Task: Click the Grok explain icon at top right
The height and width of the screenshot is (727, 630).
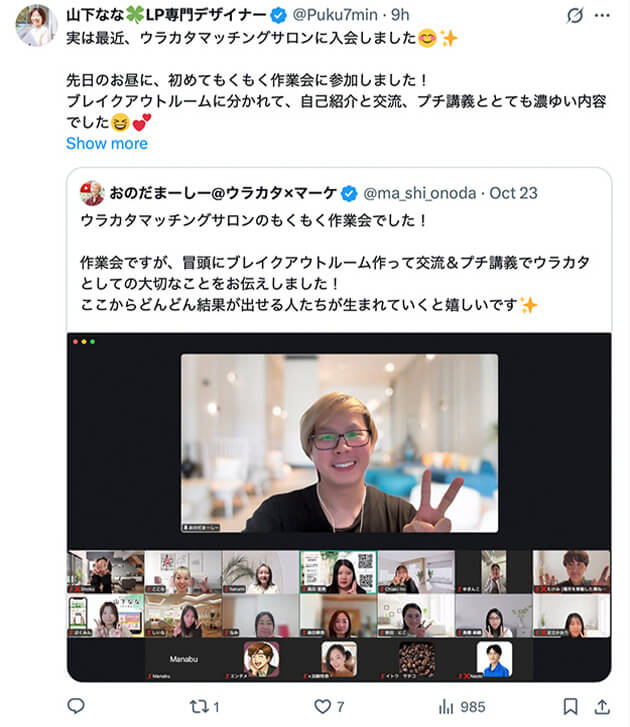Action: point(575,16)
